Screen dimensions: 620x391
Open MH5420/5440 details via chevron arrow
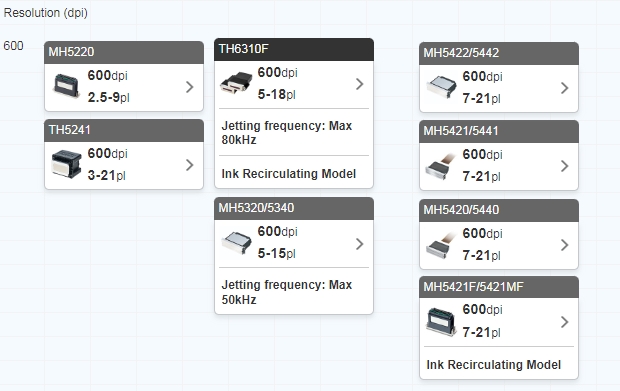(565, 245)
